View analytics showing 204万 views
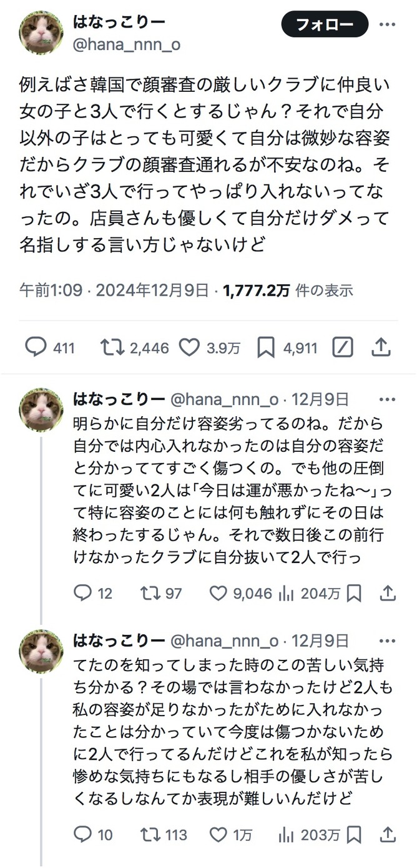The width and height of the screenshot is (417, 868). click(x=285, y=593)
